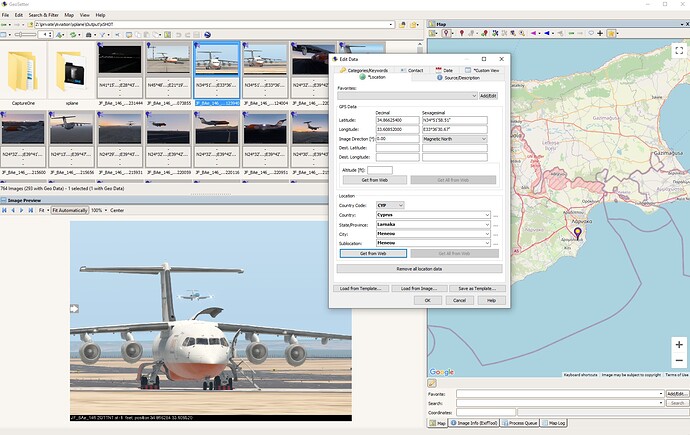Click Get from Web under Altitude
The height and width of the screenshot is (435, 690).
pos(374,180)
